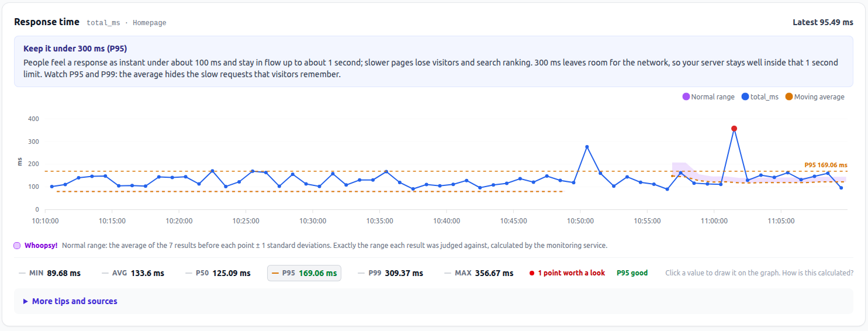Image resolution: width=868 pixels, height=331 pixels.
Task: Toggle the MIN 89.68 ms stat line
Action: coord(50,273)
